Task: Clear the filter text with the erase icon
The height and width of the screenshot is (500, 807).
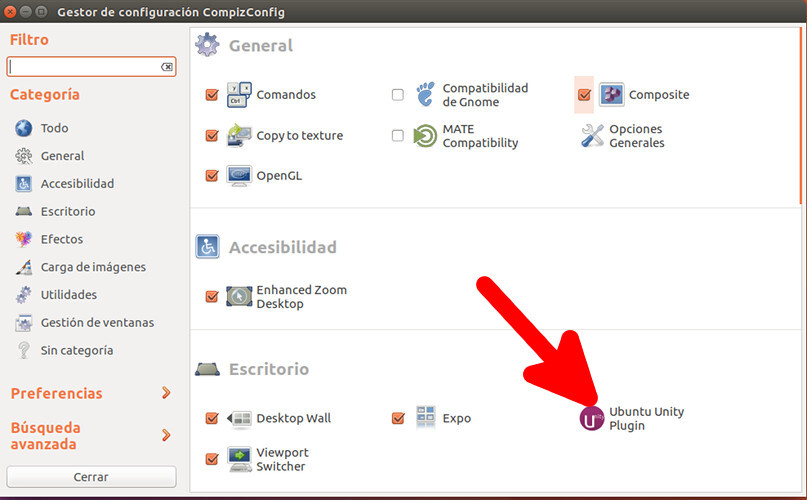Action: point(166,67)
